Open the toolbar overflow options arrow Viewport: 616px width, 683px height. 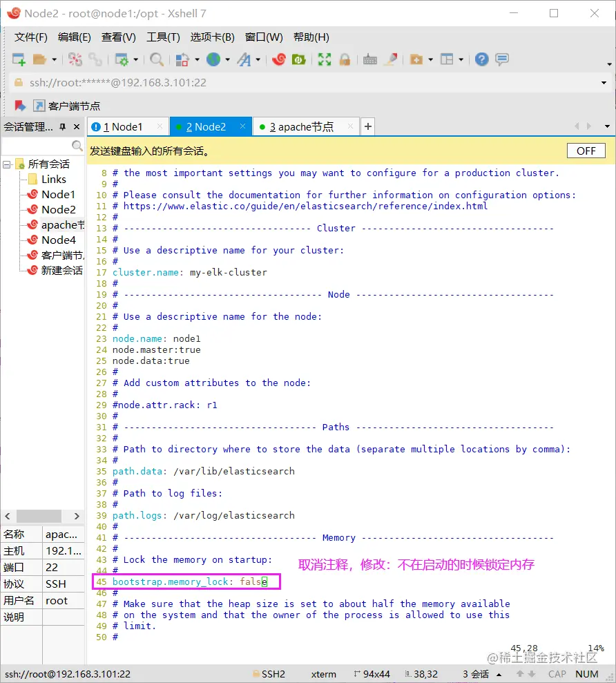click(x=609, y=64)
